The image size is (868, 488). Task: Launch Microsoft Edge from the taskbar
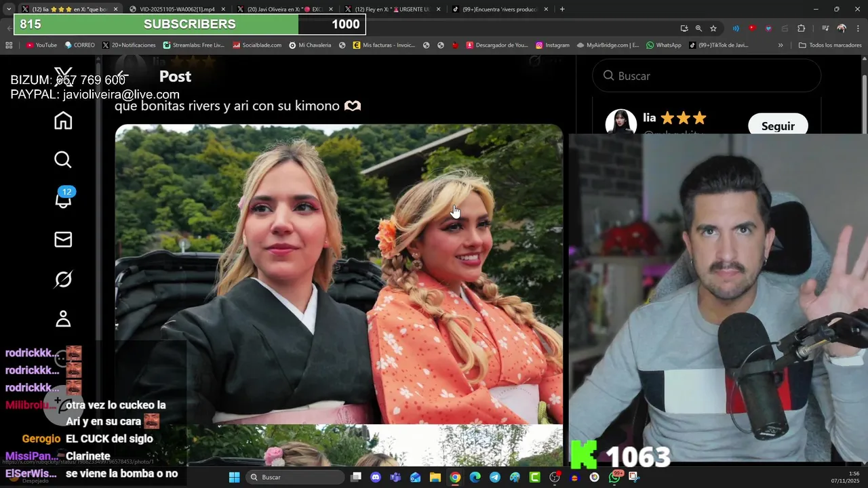pos(475,477)
